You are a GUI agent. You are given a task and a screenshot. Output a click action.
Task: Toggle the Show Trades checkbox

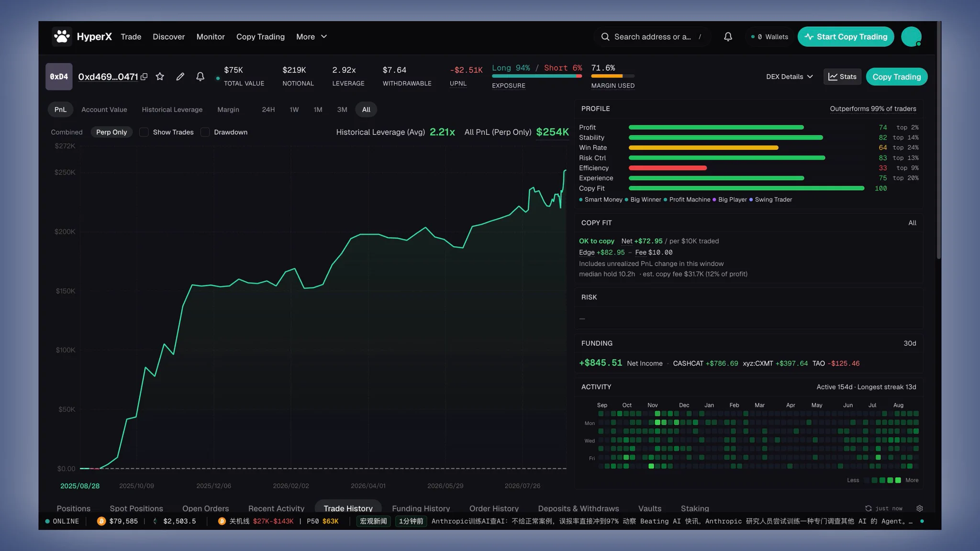(144, 132)
